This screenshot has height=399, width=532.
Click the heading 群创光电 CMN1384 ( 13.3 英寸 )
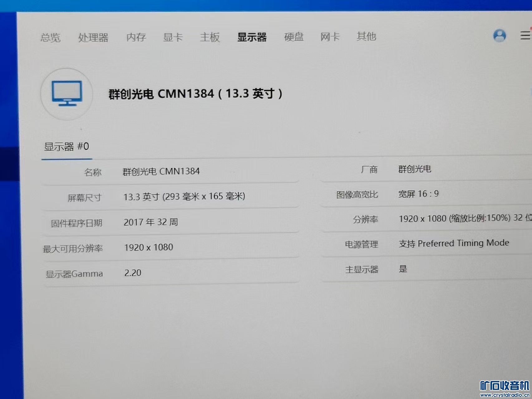pos(196,94)
